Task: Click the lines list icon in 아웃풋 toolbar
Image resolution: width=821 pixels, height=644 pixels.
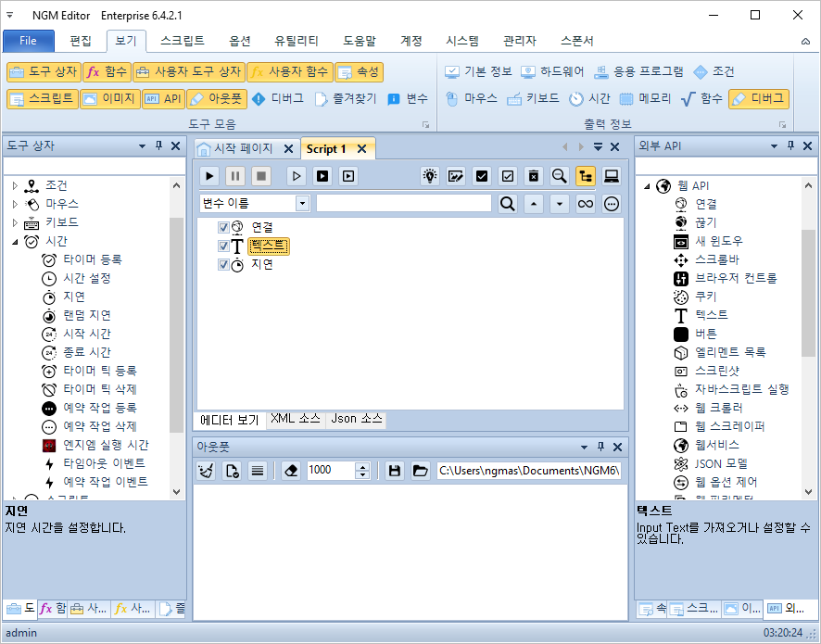Action: tap(257, 471)
